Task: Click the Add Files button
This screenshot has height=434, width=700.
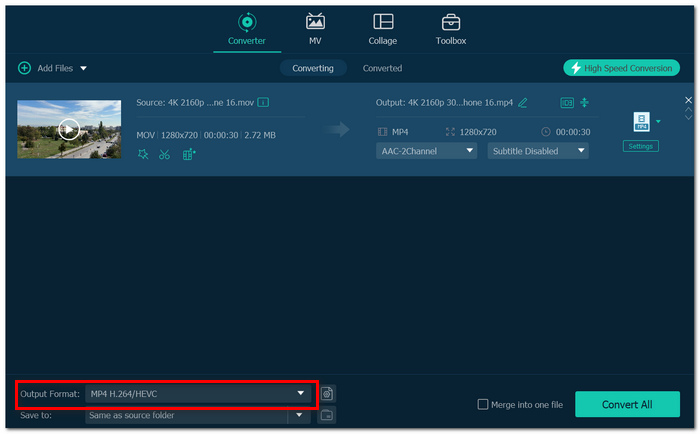Action: [46, 68]
